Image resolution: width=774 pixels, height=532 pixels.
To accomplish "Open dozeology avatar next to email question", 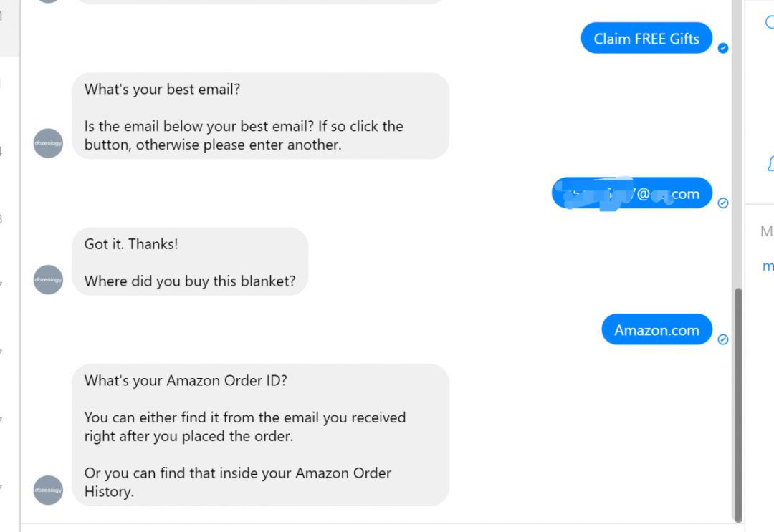I will pos(48,143).
